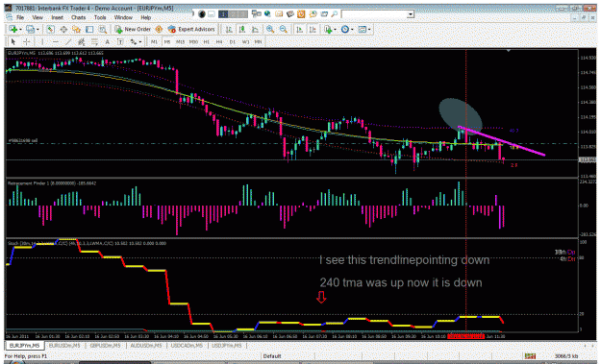Switch to M30 timeframe
The width and height of the screenshot is (601, 364).
click(x=193, y=41)
